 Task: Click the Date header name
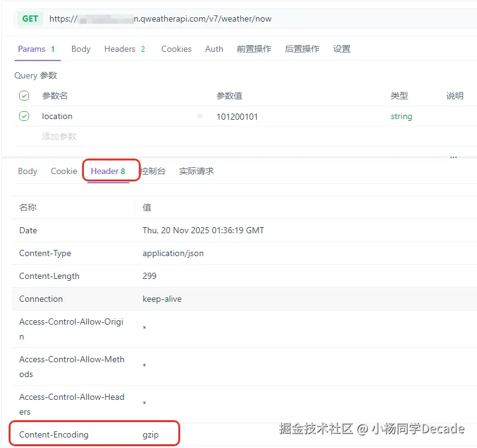[x=28, y=230]
